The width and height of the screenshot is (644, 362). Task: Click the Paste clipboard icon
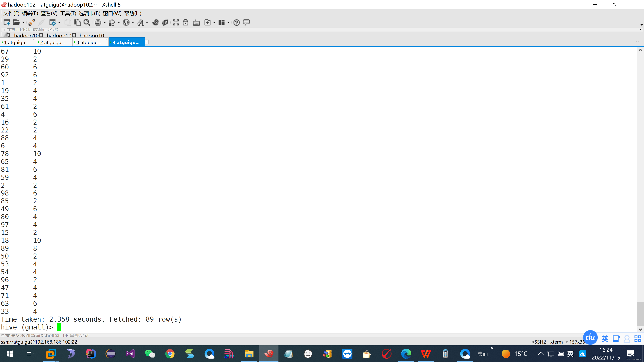click(77, 22)
